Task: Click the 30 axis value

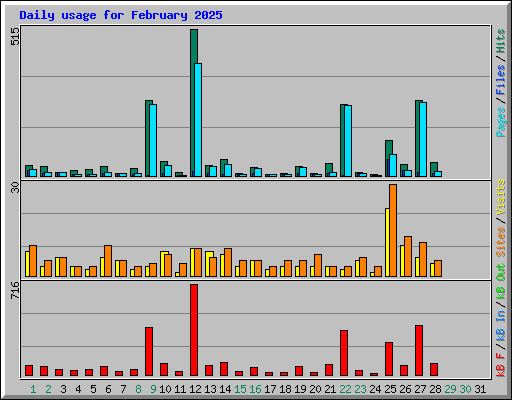Action: [x=15, y=188]
